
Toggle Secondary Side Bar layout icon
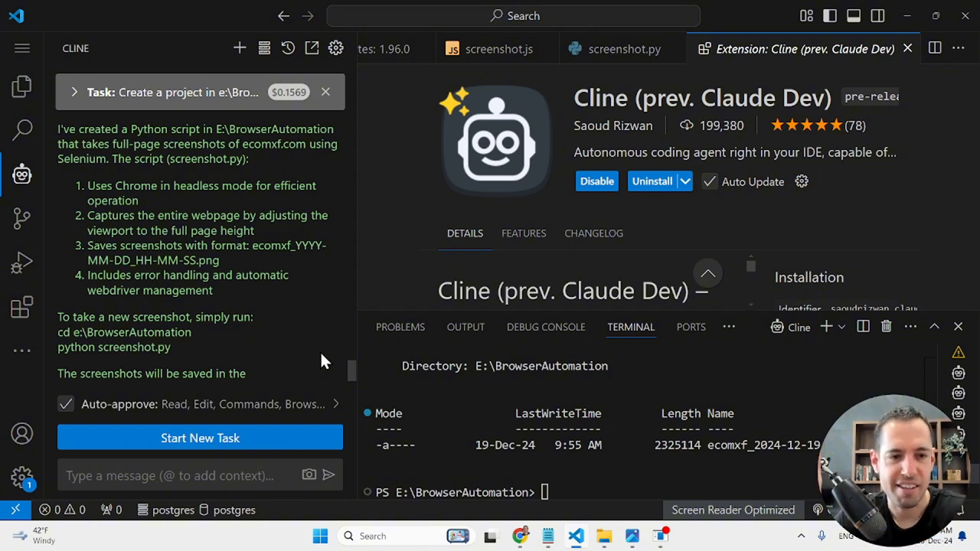pyautogui.click(x=878, y=15)
